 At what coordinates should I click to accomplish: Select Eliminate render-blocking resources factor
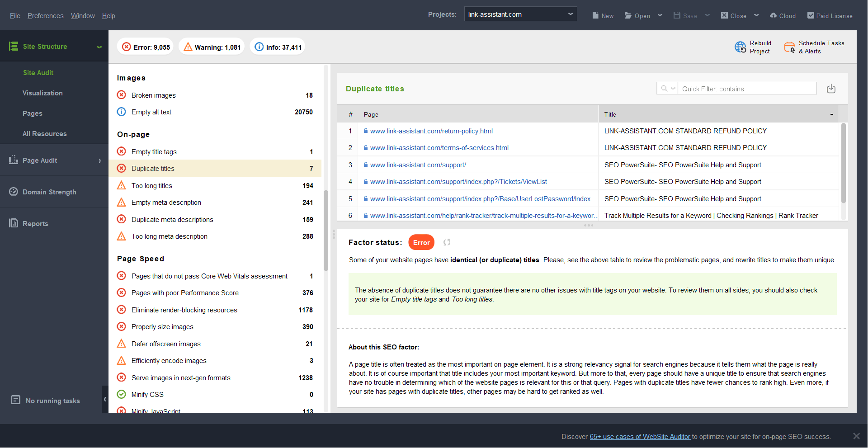coord(215,310)
